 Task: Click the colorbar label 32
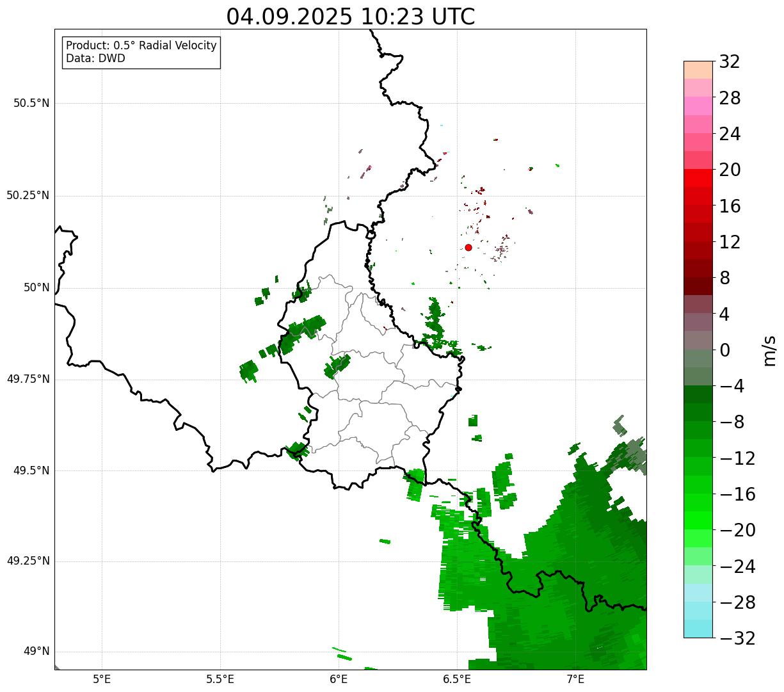(730, 62)
